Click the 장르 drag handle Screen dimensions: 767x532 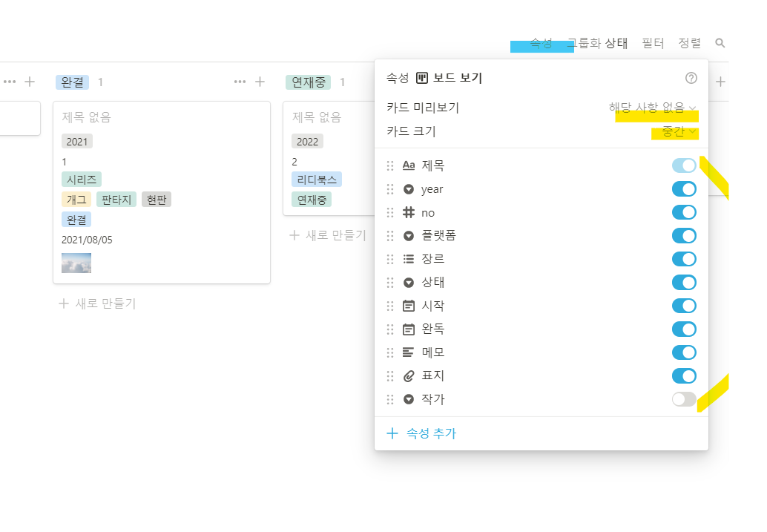coord(390,260)
